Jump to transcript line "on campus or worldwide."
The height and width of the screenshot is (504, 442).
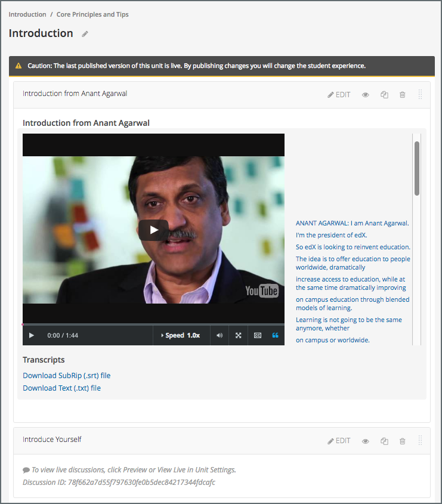click(333, 340)
